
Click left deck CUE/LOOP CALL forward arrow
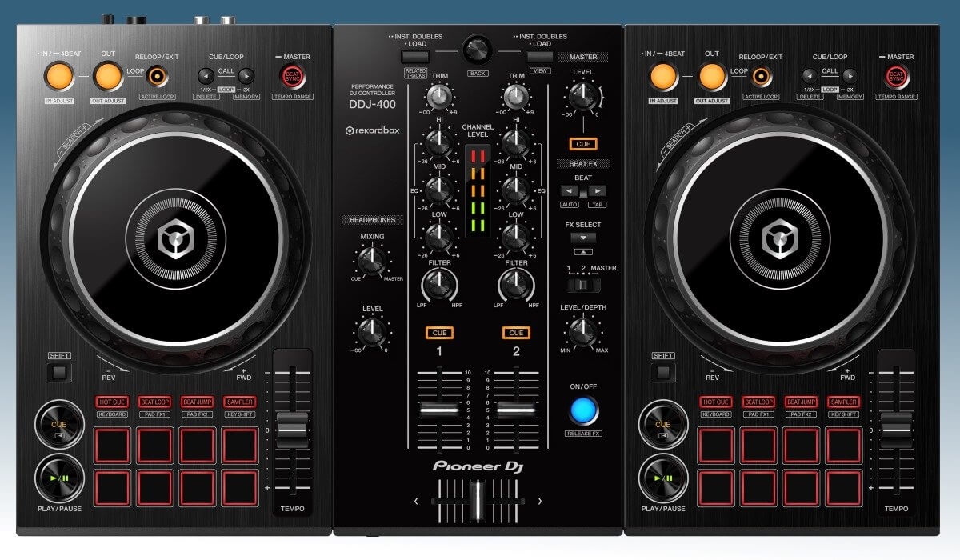(246, 76)
